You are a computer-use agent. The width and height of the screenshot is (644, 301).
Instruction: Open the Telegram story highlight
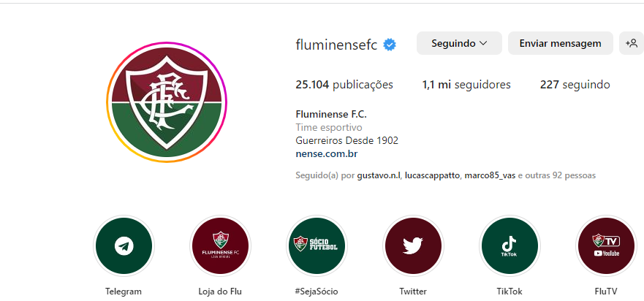(124, 246)
